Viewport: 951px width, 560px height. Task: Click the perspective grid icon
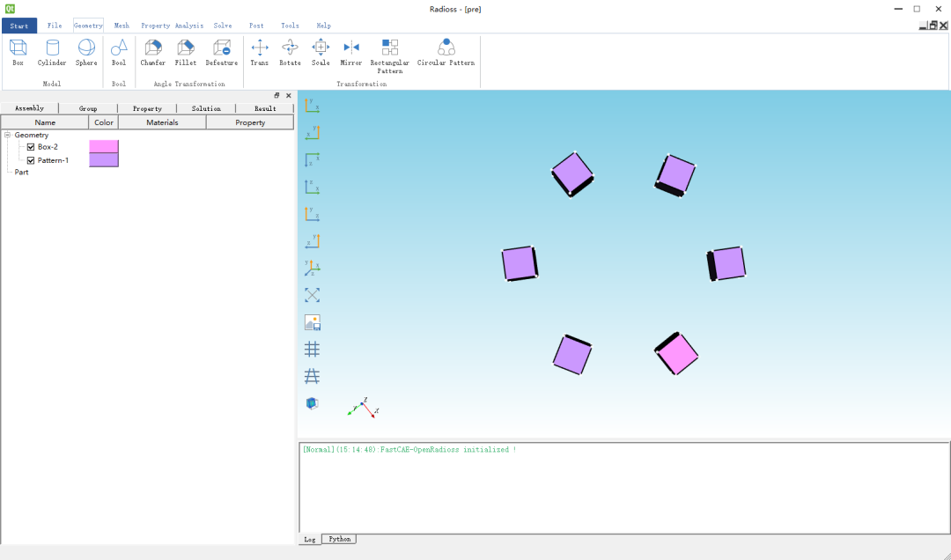point(312,376)
